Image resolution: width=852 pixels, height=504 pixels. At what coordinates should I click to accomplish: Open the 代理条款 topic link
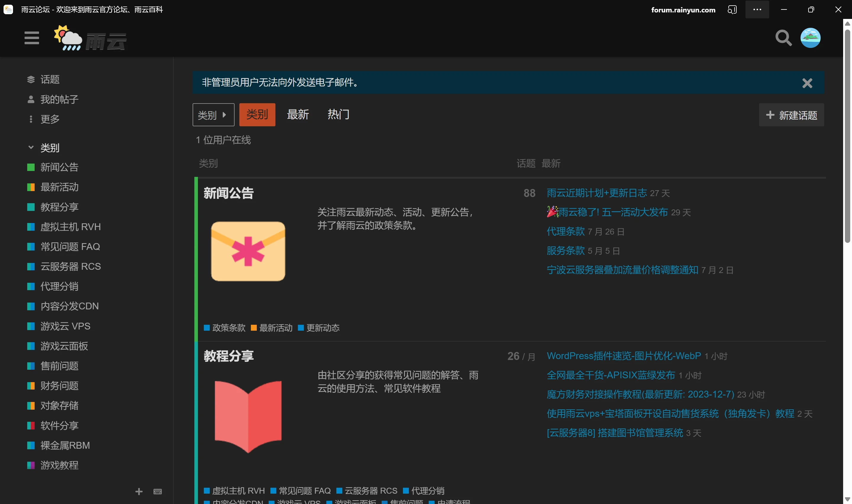[x=565, y=232]
